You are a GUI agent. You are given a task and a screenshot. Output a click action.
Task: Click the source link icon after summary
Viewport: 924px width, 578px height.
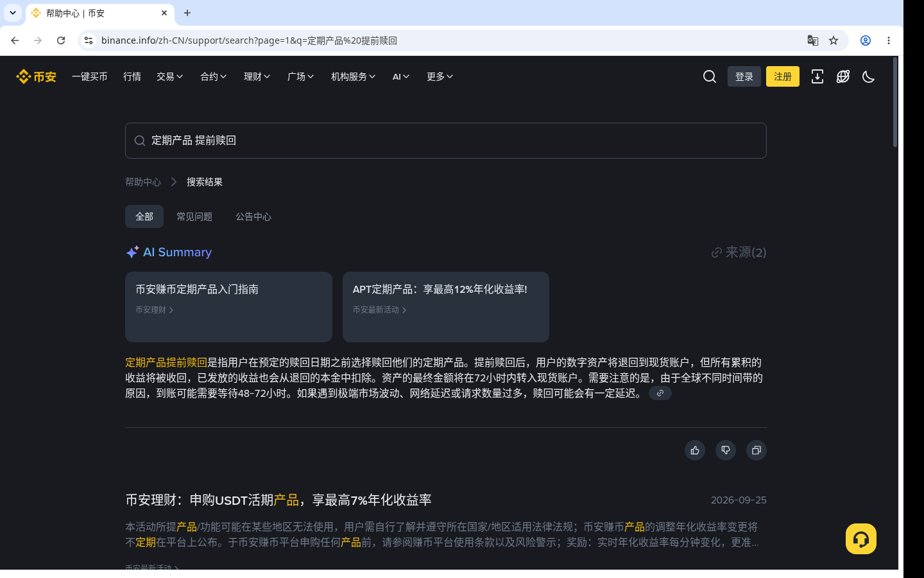660,393
